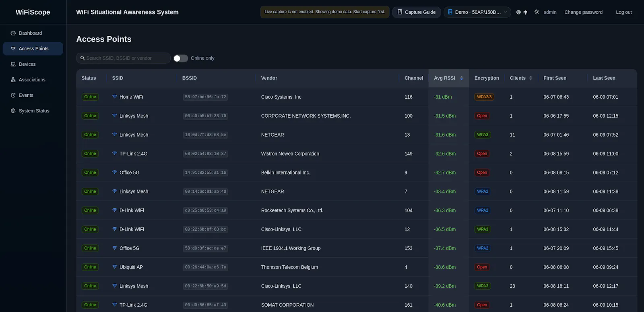Click the Wi-Fi icon of Linksys Mesh, channel 7
Viewport: 644px width, 312px height.
(115, 191)
